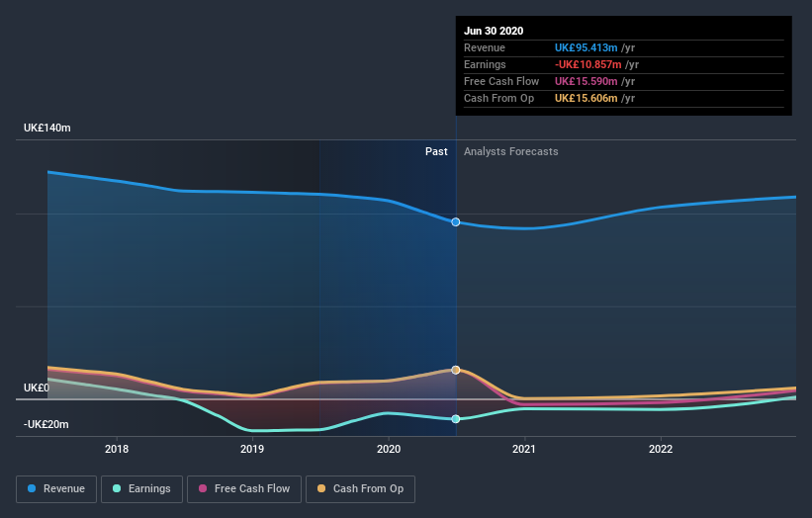Click the UK£15.606m cash from op value
This screenshot has height=518, width=812.
click(586, 98)
